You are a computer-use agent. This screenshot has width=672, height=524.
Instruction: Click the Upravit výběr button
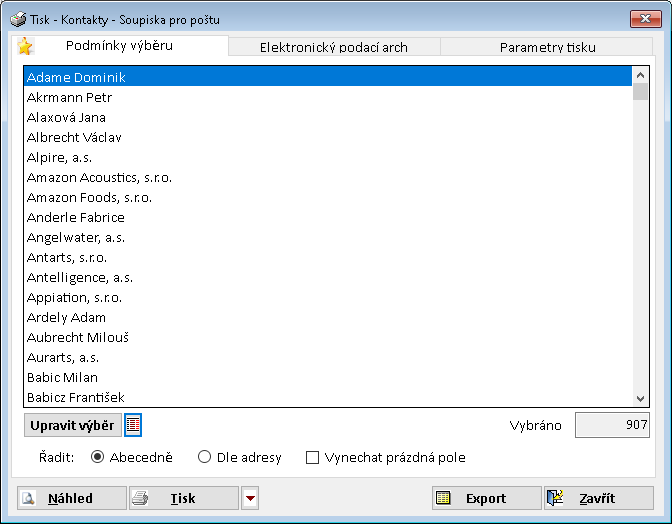point(72,425)
